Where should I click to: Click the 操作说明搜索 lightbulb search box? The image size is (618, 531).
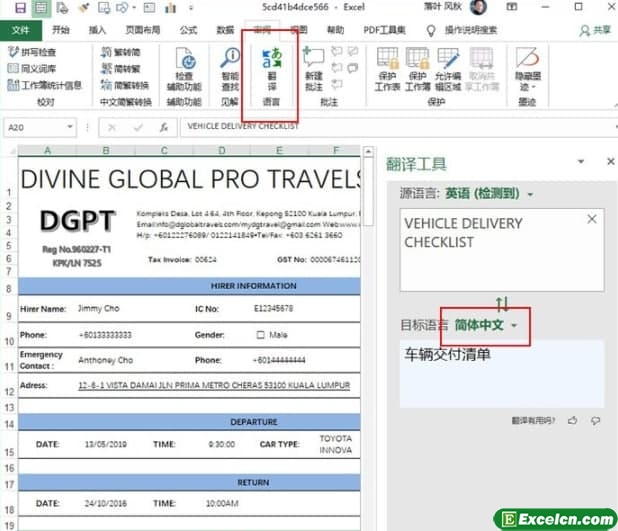coord(462,30)
